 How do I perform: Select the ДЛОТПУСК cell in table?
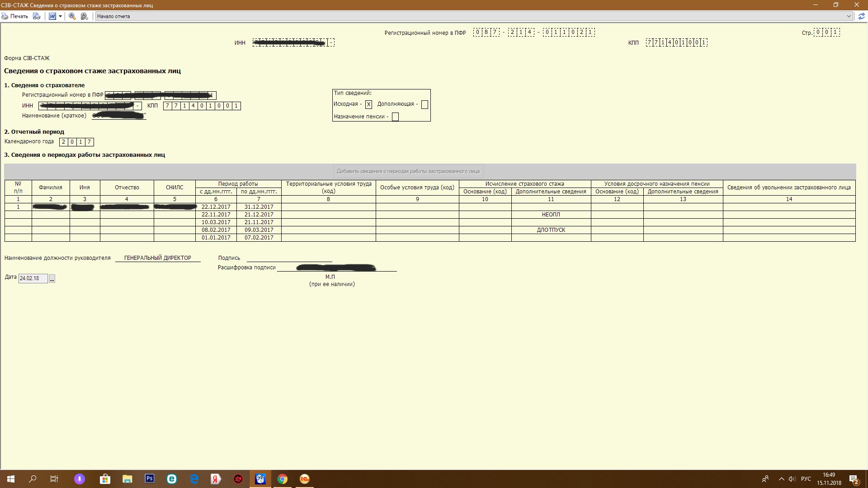coord(551,230)
